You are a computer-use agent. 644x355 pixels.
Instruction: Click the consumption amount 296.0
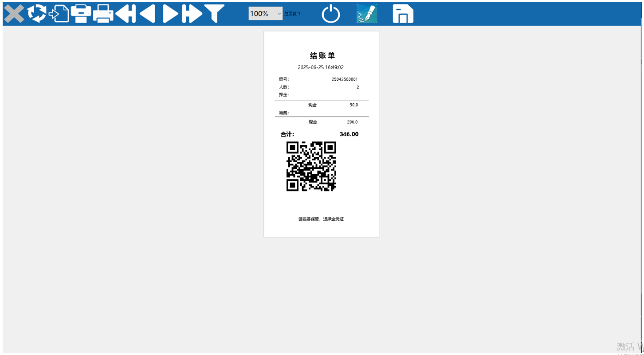pos(352,122)
